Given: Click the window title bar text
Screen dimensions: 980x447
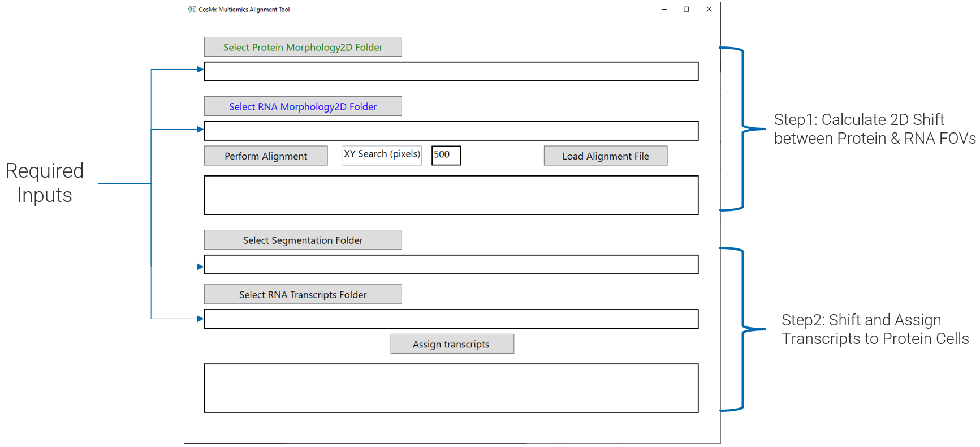Looking at the screenshot, I should [244, 10].
